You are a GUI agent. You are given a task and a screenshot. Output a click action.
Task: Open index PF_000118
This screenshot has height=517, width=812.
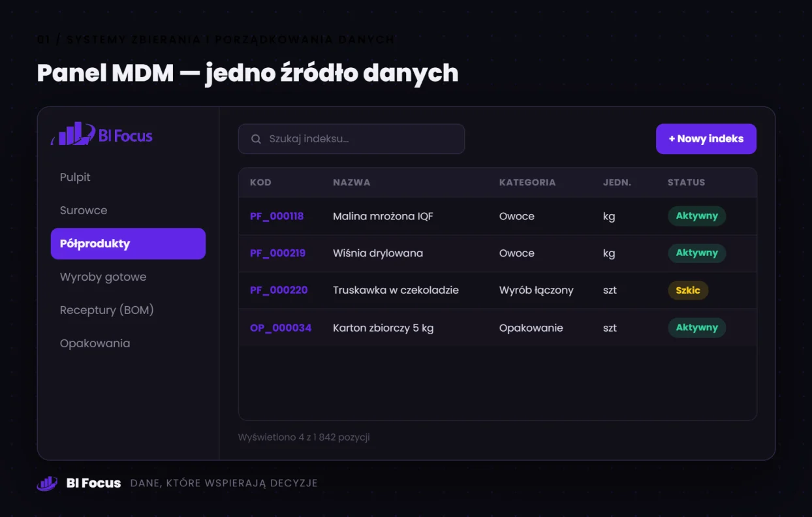click(x=277, y=216)
